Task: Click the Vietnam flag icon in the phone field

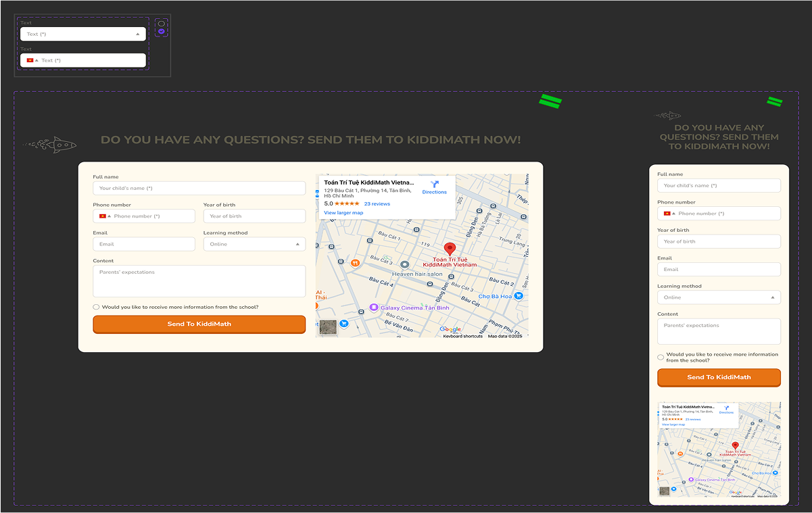Action: pyautogui.click(x=102, y=216)
